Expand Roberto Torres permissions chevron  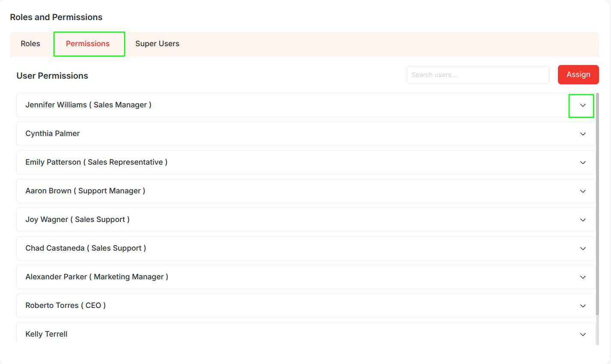point(583,306)
